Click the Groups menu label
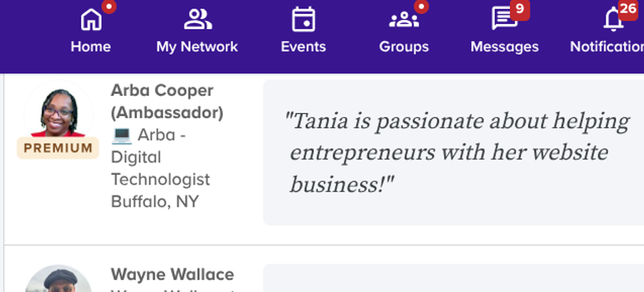This screenshot has width=644, height=292. pyautogui.click(x=404, y=46)
